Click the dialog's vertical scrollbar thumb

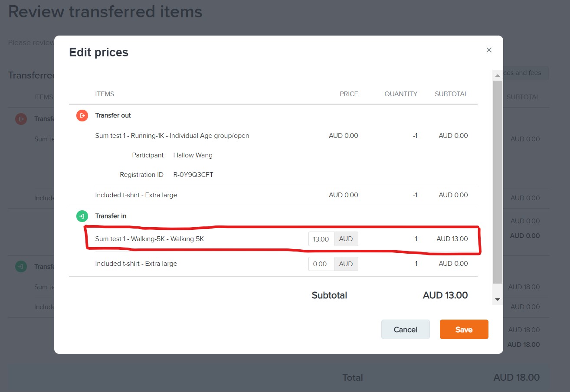(498, 182)
